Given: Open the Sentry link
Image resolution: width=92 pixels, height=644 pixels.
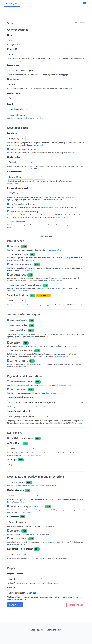Looking at the screenshot, I should 15,534.
